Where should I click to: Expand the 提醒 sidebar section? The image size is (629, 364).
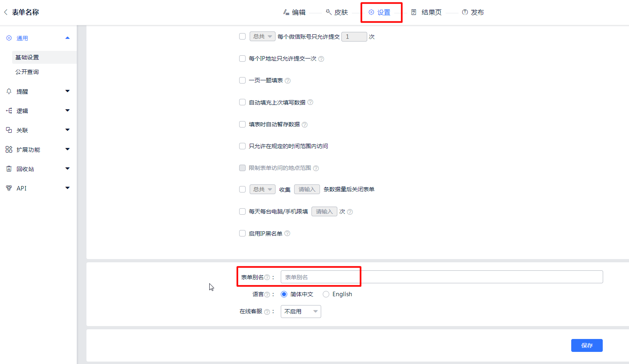coord(38,92)
